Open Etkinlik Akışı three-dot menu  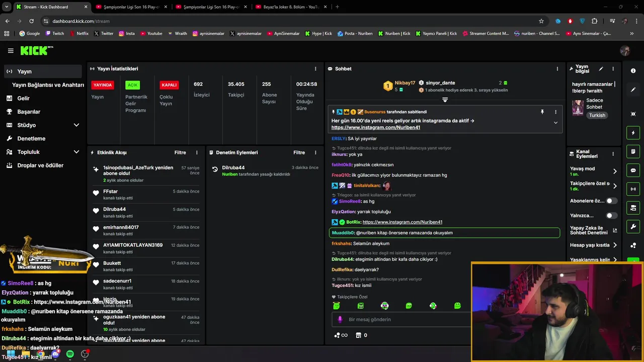tap(197, 152)
